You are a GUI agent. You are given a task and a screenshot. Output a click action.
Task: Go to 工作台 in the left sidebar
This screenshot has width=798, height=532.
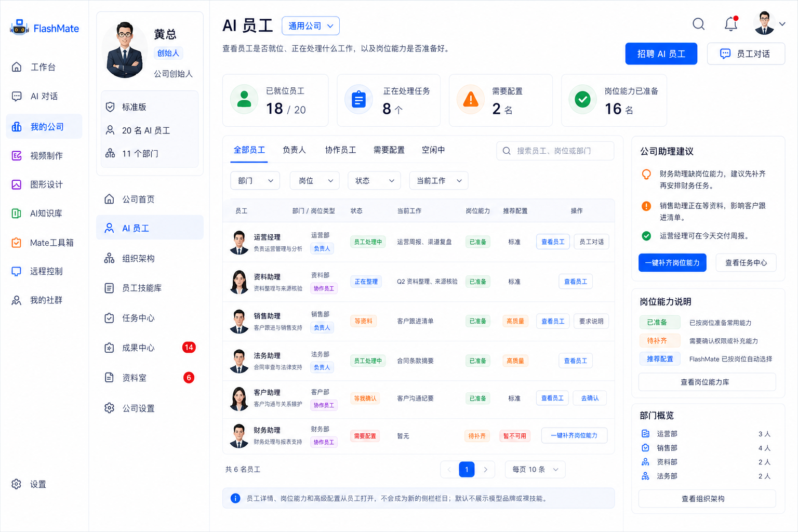[x=44, y=67]
